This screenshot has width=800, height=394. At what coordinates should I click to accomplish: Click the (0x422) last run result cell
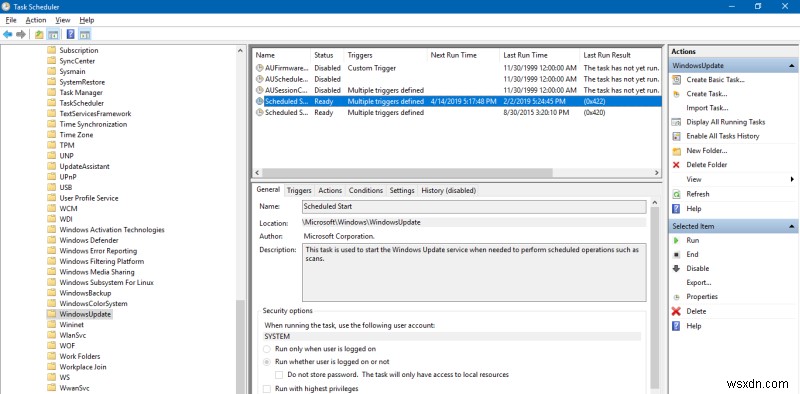(594, 102)
